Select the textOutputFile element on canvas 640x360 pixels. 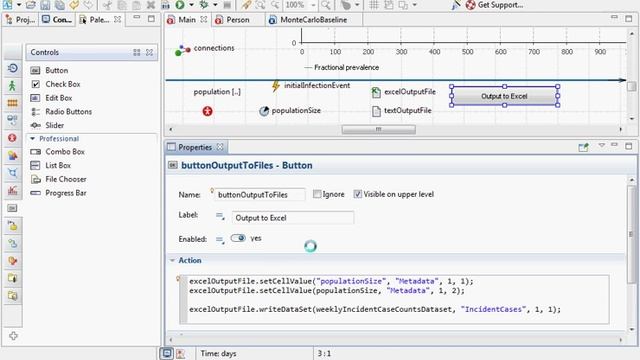[401, 111]
